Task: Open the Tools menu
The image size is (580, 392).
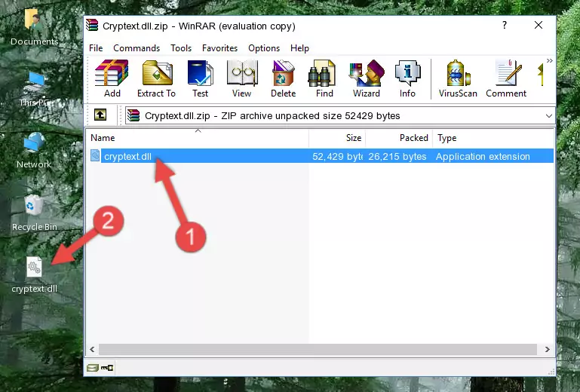Action: click(181, 48)
